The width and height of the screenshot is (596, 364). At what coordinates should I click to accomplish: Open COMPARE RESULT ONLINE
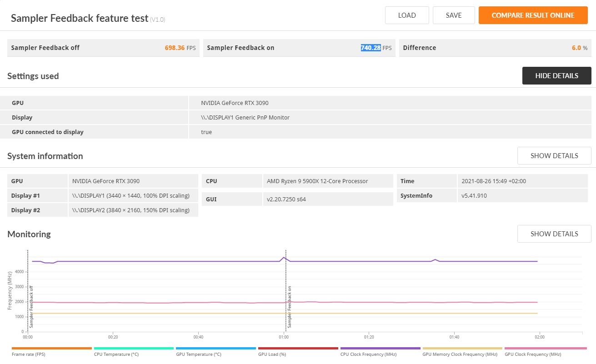click(x=533, y=15)
